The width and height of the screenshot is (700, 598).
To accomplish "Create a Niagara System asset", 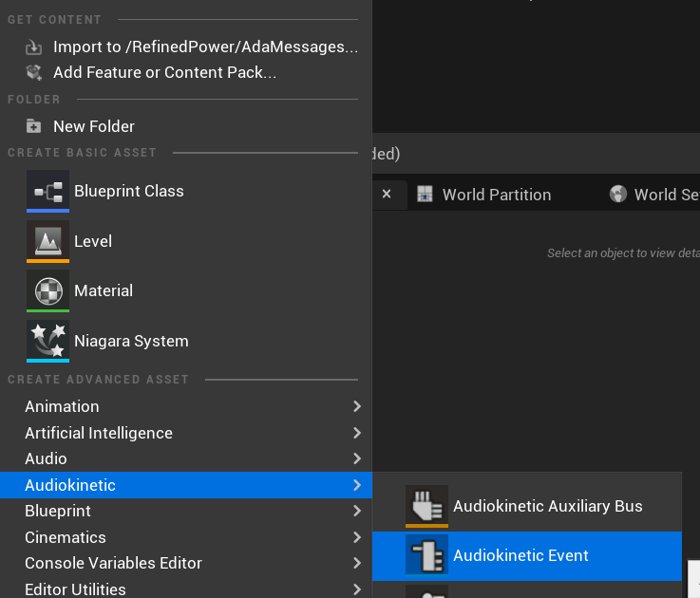I will pyautogui.click(x=186, y=341).
